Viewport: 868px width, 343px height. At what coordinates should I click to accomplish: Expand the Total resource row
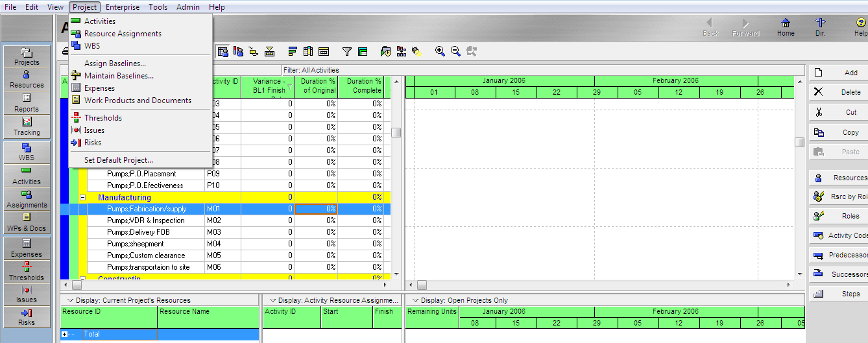65,334
